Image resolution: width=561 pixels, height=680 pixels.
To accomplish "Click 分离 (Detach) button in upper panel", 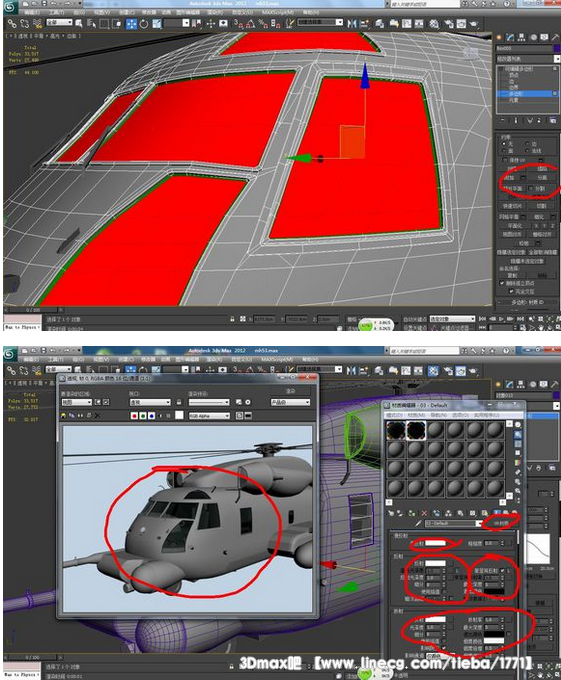I will point(542,178).
